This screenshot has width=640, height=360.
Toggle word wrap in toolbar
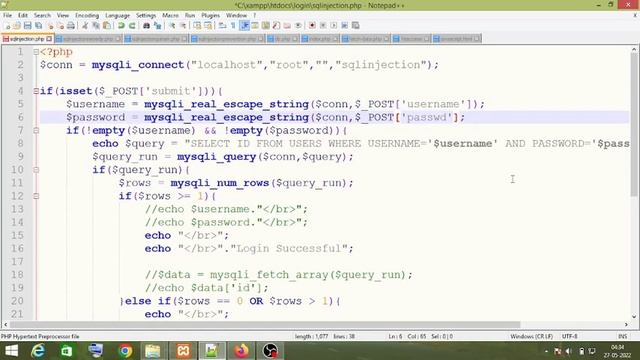[x=222, y=26]
